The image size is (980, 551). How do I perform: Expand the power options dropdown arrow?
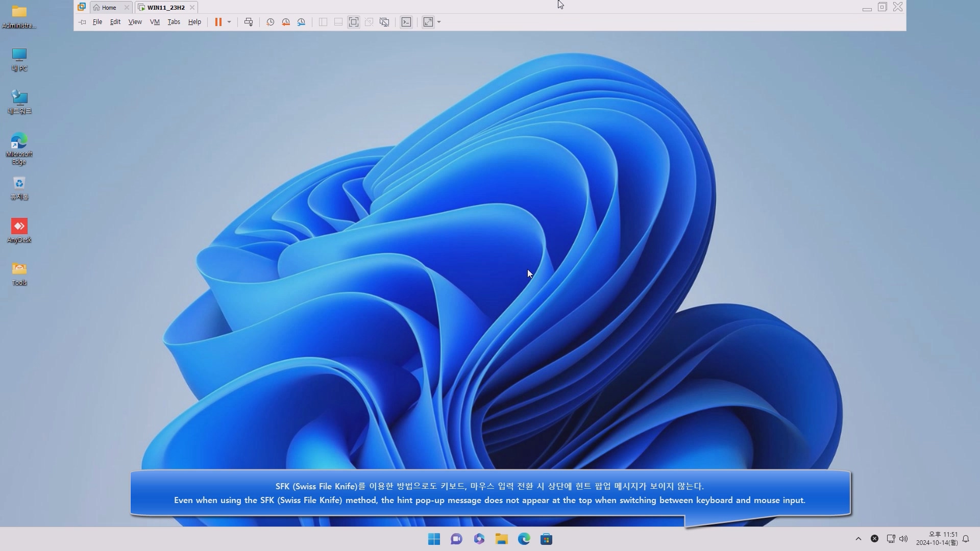(229, 22)
